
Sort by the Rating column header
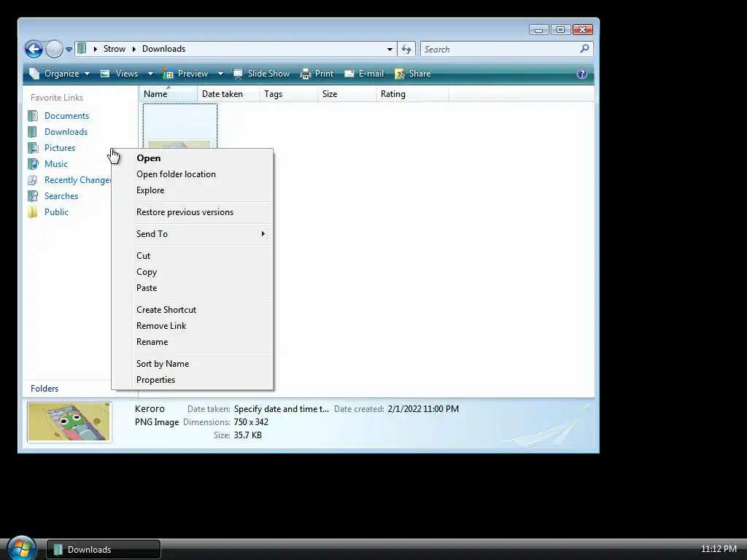click(x=412, y=94)
